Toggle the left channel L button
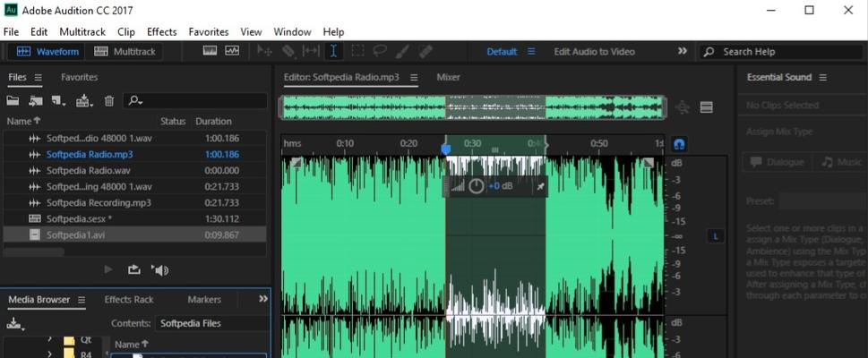The height and width of the screenshot is (358, 868). (715, 236)
